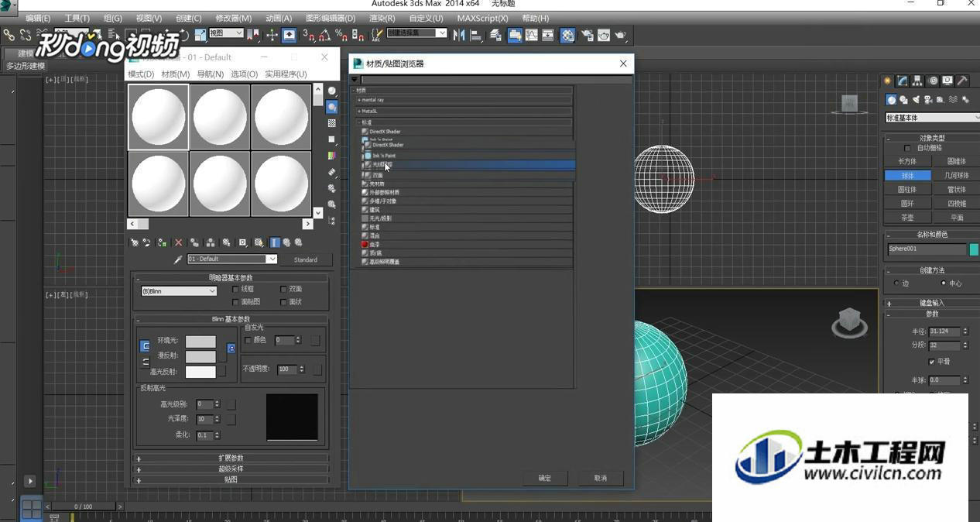Confirm with the 确定 button in the browser
980x522 pixels.
click(x=545, y=478)
